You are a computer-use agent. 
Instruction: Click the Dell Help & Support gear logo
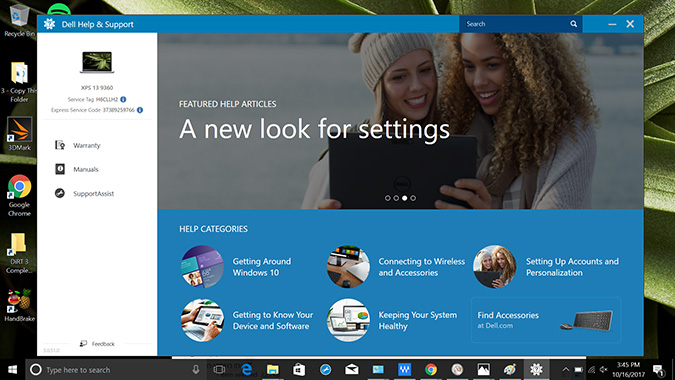click(x=50, y=24)
